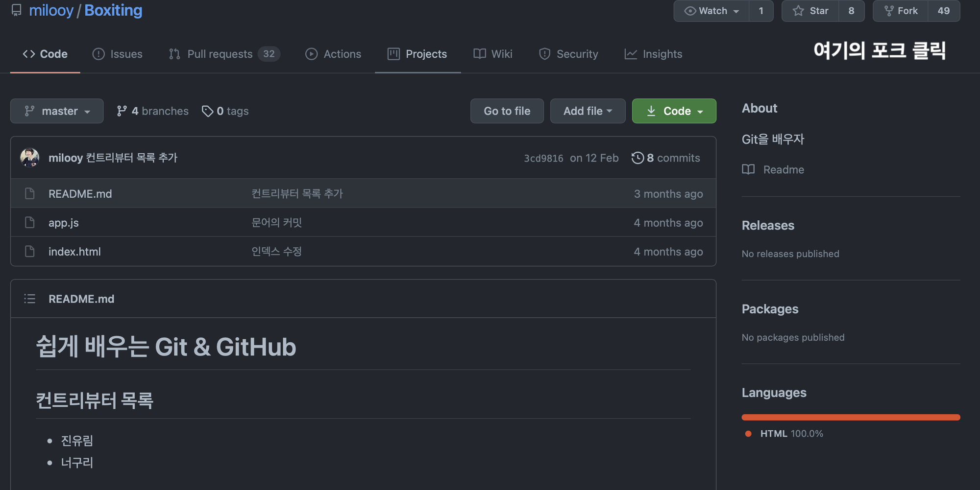Click the Watch button
980x490 pixels.
coord(711,11)
